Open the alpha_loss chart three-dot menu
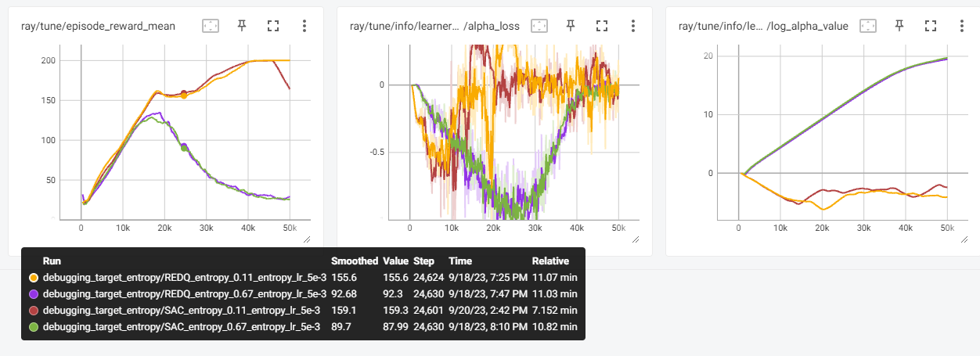 click(633, 26)
